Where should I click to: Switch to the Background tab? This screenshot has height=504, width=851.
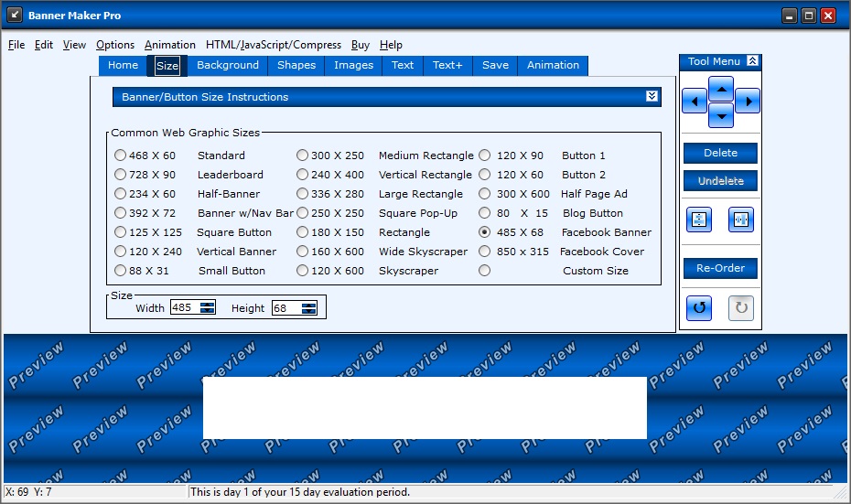228,65
